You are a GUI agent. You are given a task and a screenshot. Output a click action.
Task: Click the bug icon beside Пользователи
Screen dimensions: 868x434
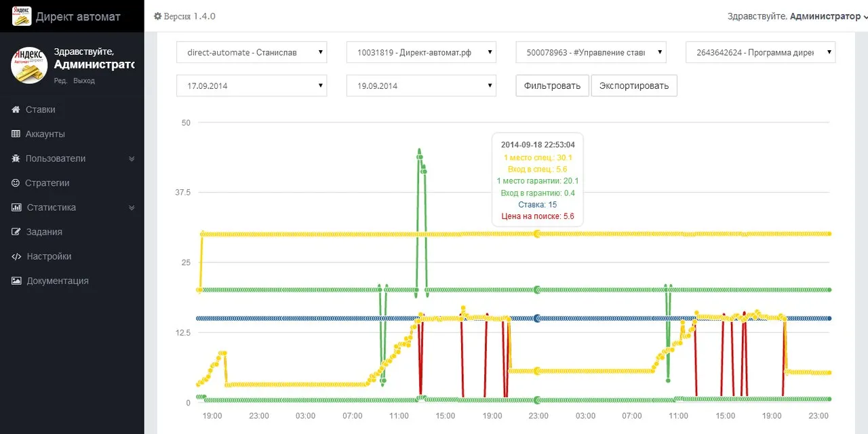click(x=16, y=159)
